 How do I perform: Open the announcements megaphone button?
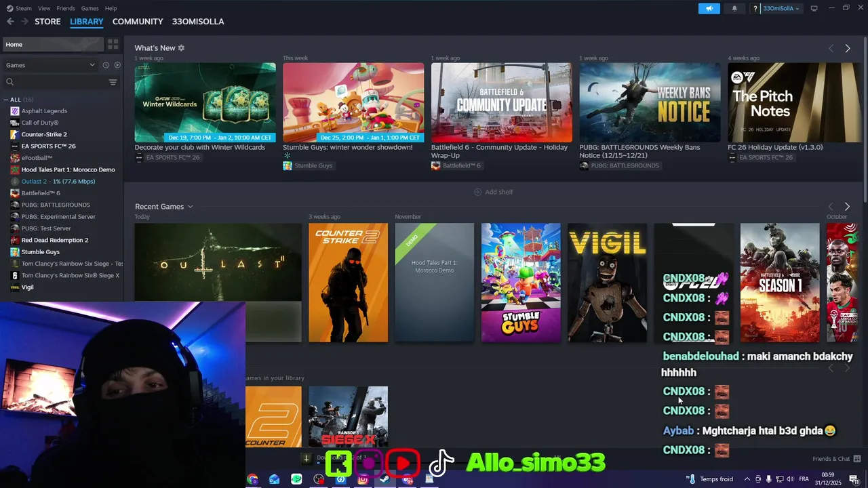(709, 8)
